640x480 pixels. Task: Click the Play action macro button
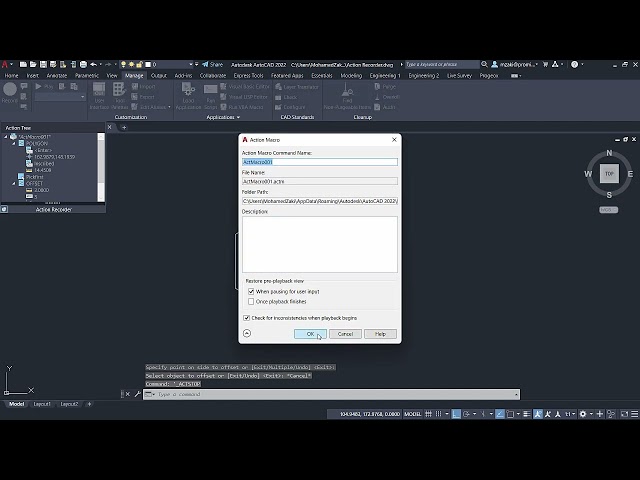pyautogui.click(x=44, y=87)
